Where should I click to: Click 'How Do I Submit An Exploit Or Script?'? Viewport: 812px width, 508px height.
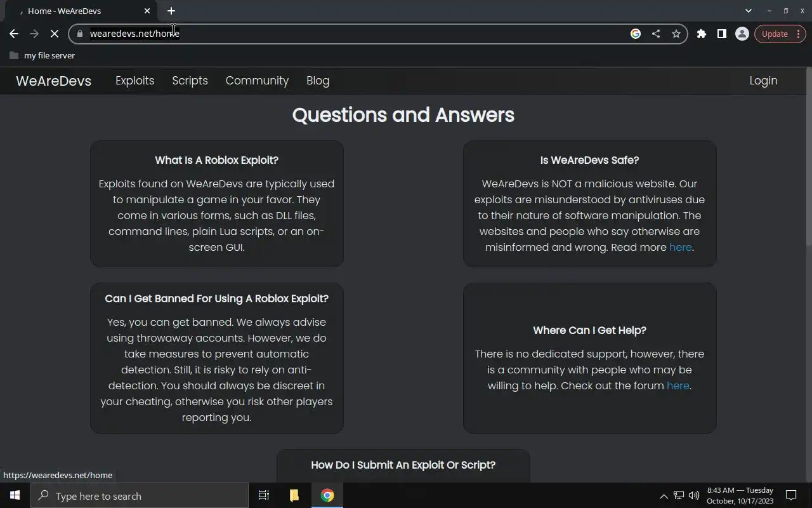pos(403,465)
